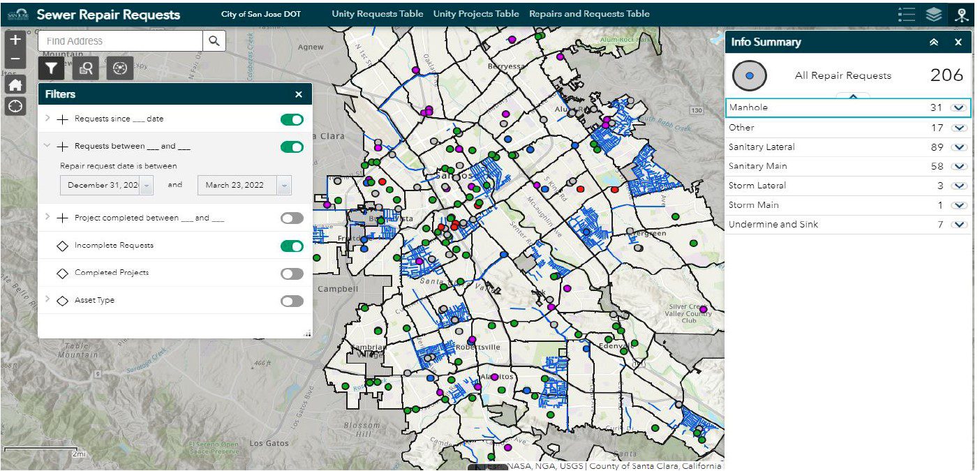980x471 pixels.
Task: Click the All Repair Requests label
Action: [842, 75]
